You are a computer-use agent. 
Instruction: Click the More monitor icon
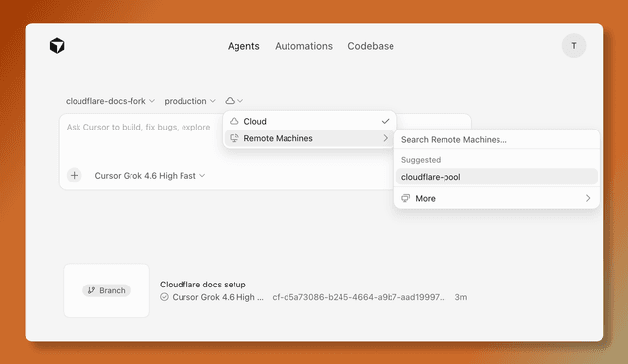(405, 198)
